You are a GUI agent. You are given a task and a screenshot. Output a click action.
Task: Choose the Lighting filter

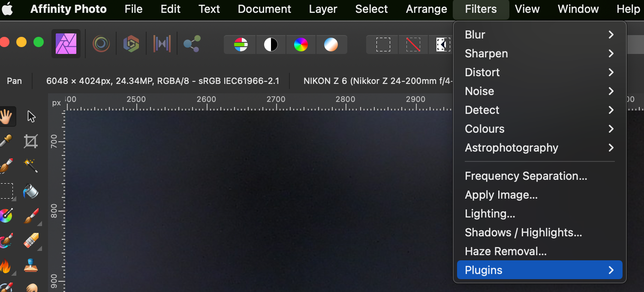pyautogui.click(x=539, y=214)
